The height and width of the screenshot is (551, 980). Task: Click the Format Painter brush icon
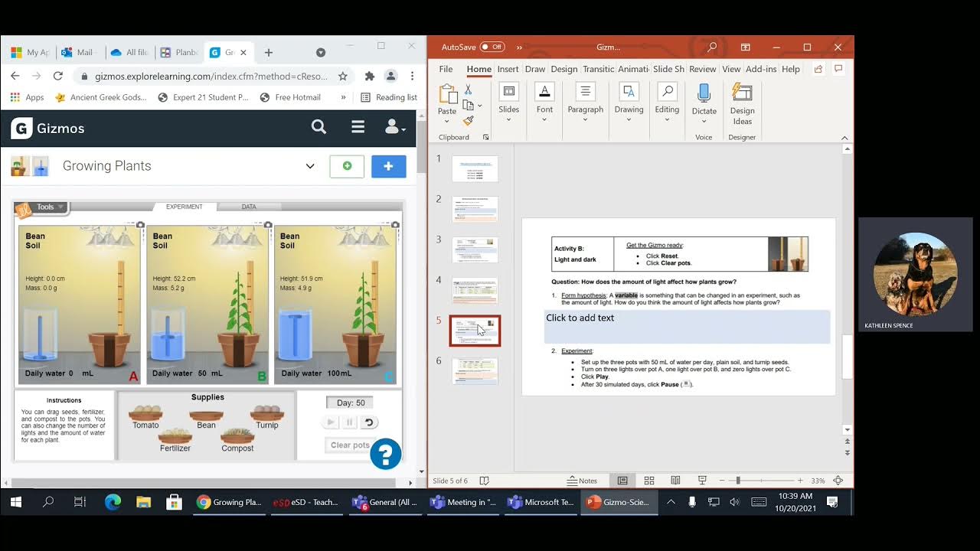[x=469, y=120]
